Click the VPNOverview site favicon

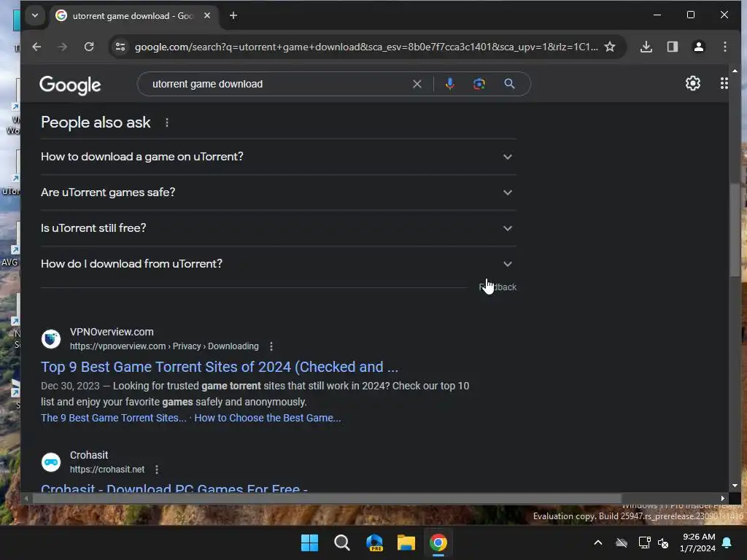pos(51,339)
